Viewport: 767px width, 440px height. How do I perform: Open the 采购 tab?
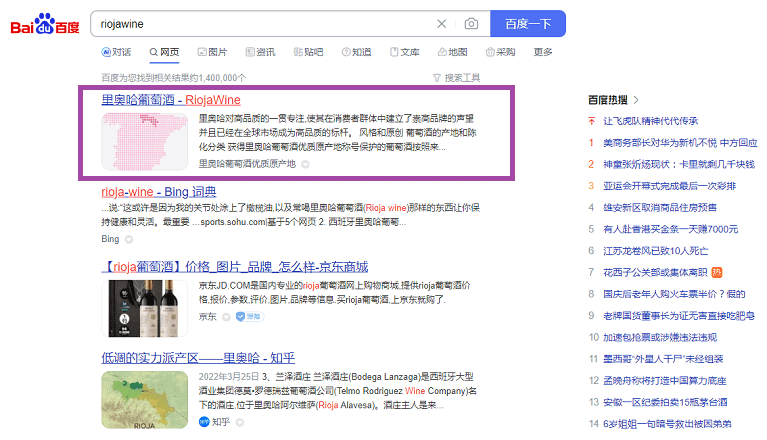(500, 52)
